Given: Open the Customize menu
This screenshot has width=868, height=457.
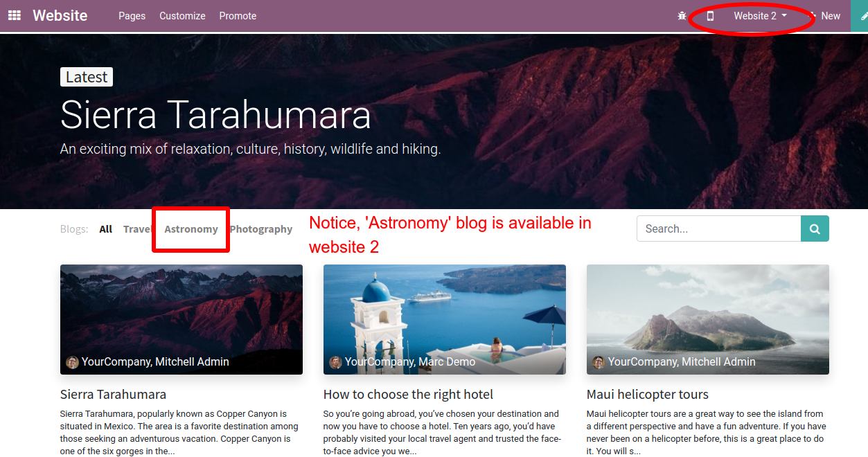Looking at the screenshot, I should tap(182, 16).
